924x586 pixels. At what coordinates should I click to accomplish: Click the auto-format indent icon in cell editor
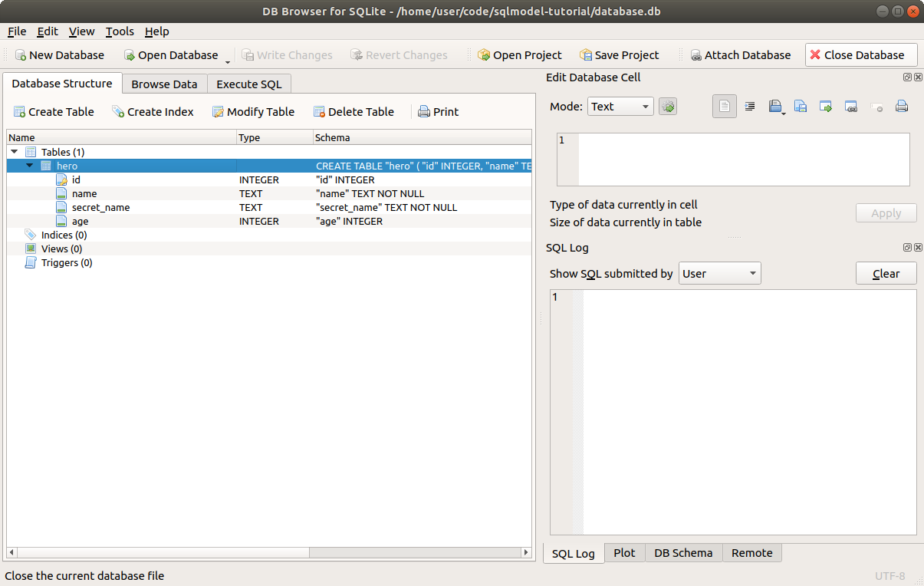pyautogui.click(x=750, y=107)
